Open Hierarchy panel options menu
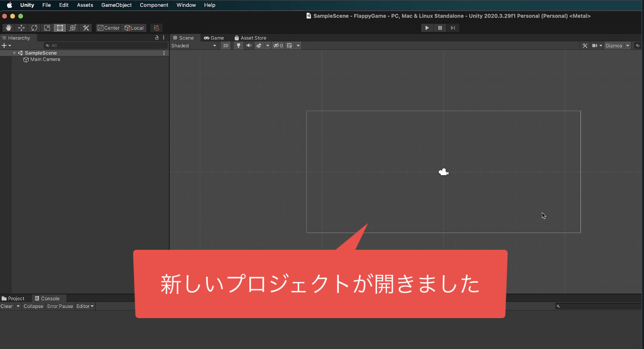Image resolution: width=644 pixels, height=349 pixels. pyautogui.click(x=164, y=38)
